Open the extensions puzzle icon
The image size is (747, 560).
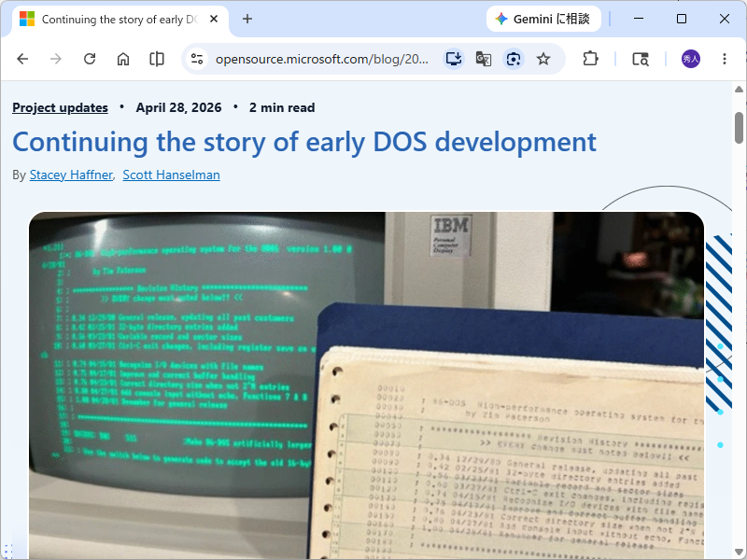[590, 59]
